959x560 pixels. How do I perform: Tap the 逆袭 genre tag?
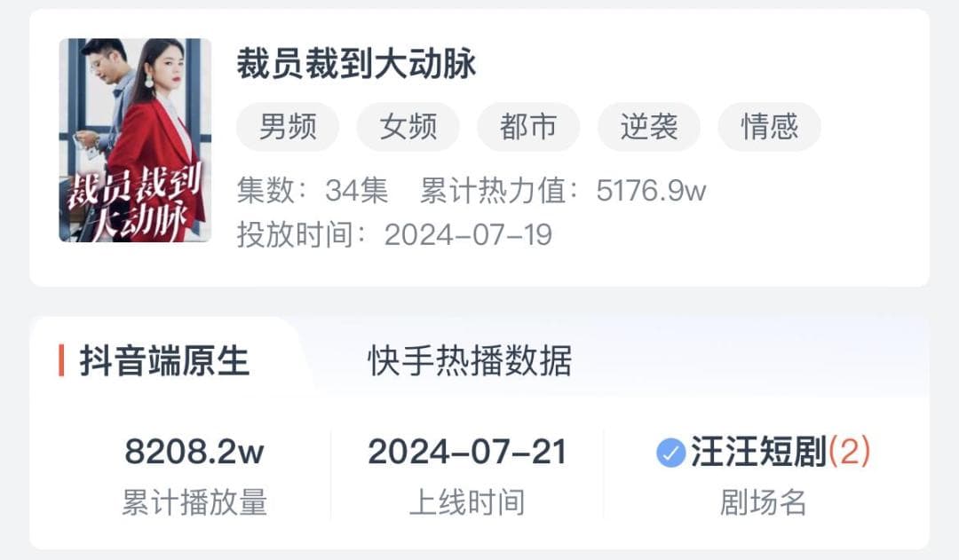(649, 127)
